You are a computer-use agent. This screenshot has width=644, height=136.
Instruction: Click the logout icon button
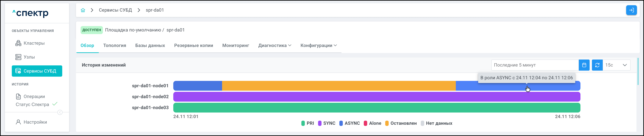[631, 10]
